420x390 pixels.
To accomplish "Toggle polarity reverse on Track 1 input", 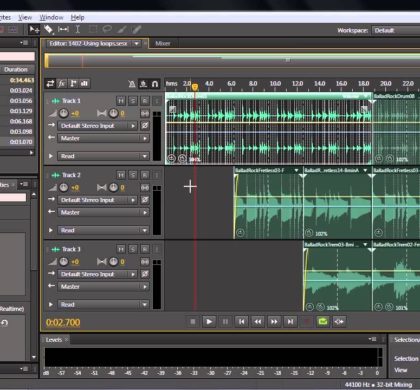I will tap(145, 126).
